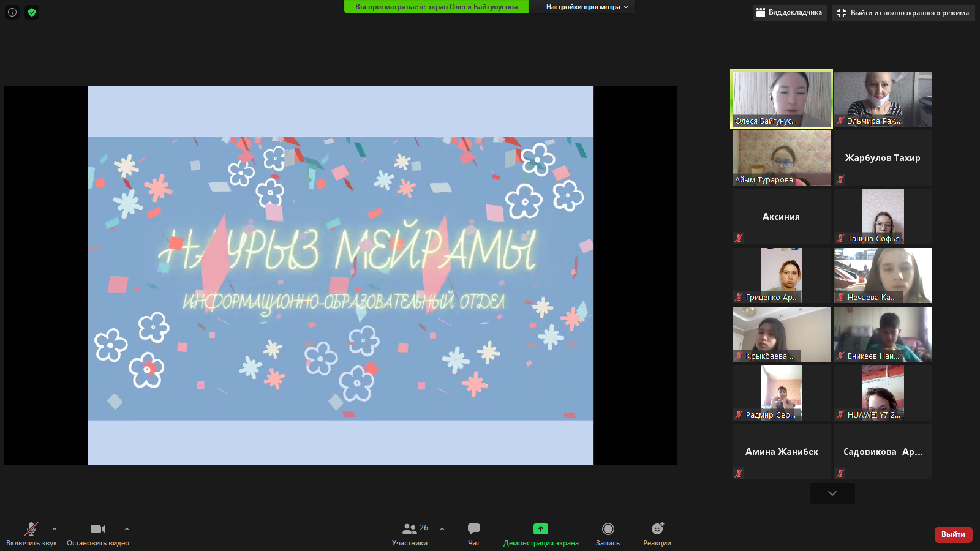Switch to speaker view (Вид докладчика)
This screenshot has width=980, height=551.
(x=790, y=13)
